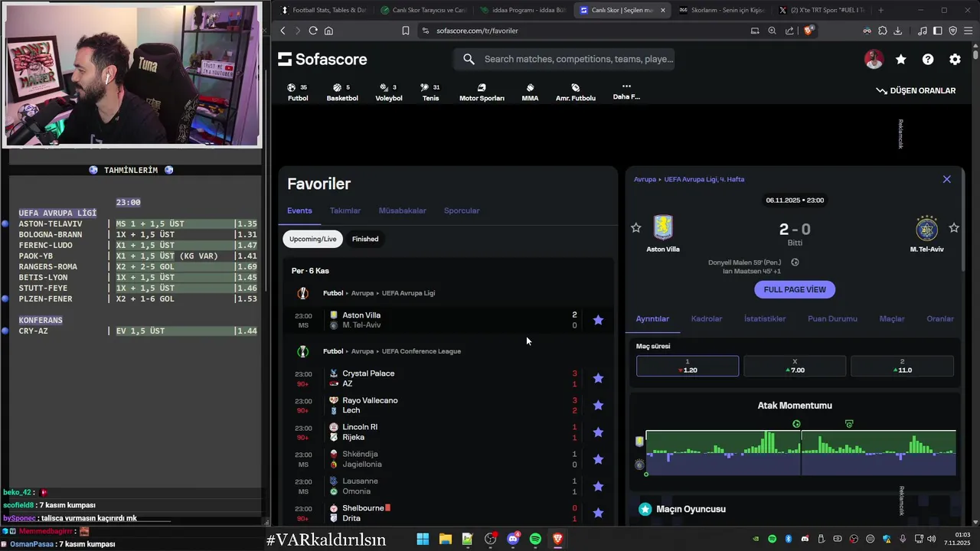This screenshot has height=551, width=980.
Task: Open the Aston Villa crest in match panel
Action: tap(663, 228)
